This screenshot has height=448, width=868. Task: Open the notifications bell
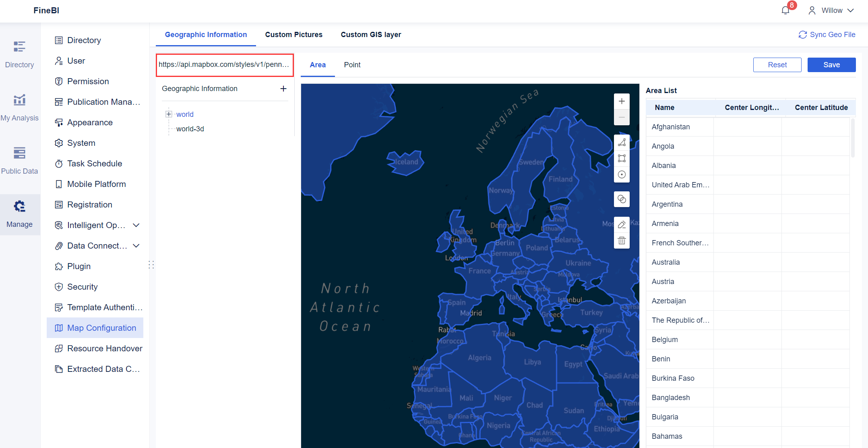pyautogui.click(x=785, y=9)
